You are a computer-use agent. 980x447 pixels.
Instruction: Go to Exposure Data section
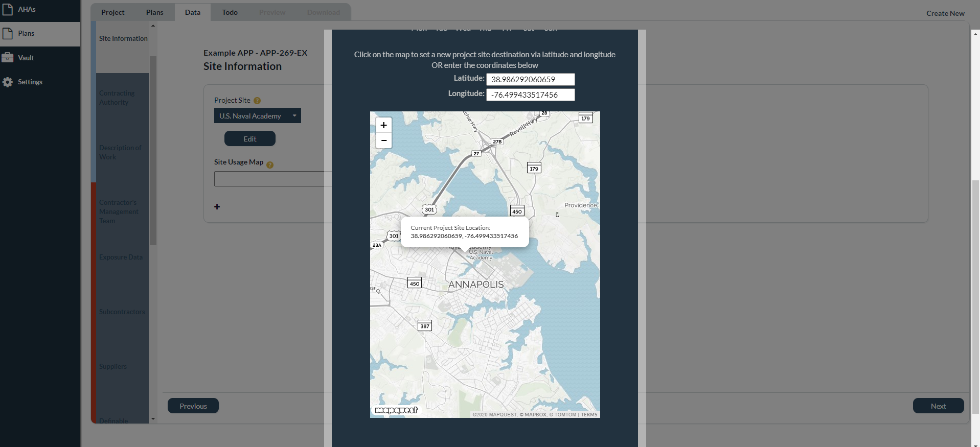(x=122, y=257)
